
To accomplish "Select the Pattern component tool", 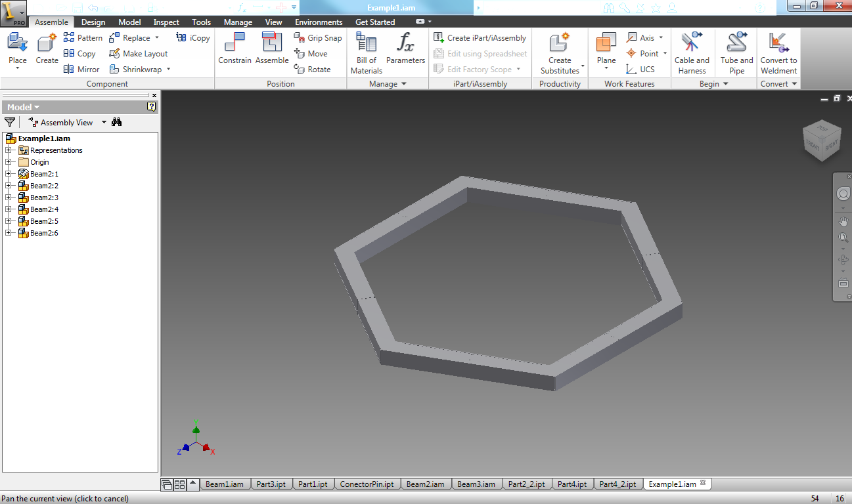I will click(x=83, y=38).
